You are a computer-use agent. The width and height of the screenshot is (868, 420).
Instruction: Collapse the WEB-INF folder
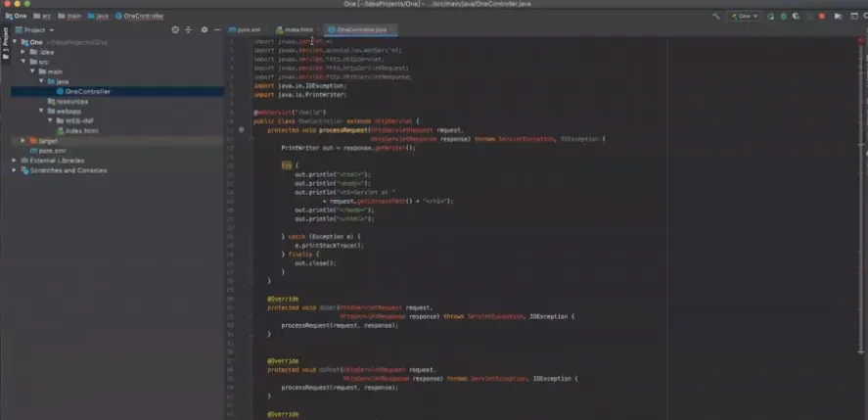tap(50, 120)
